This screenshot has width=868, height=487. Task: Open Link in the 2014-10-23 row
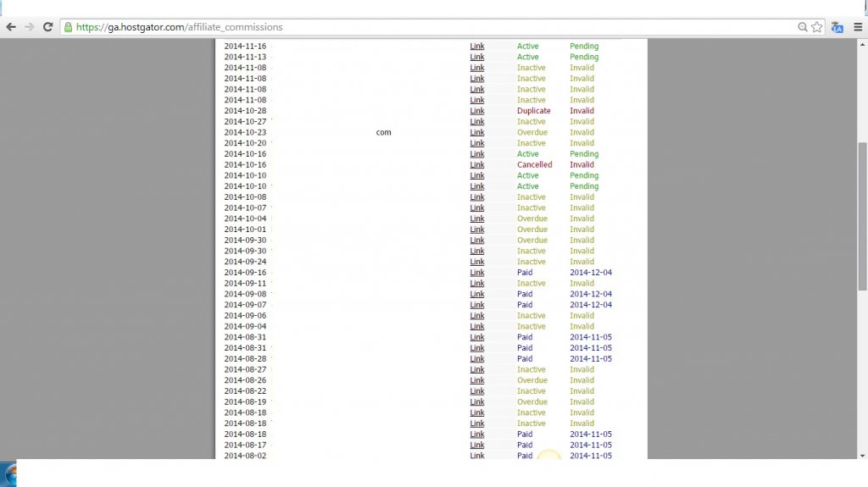477,132
